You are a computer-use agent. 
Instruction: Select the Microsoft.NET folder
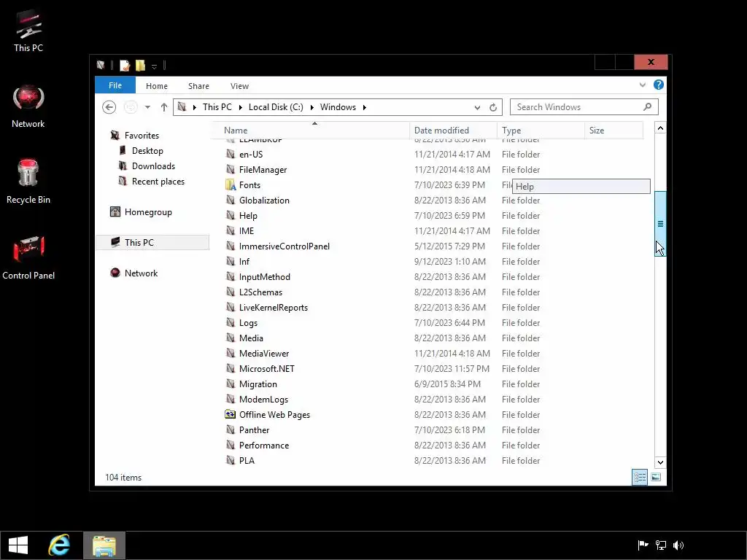coord(267,368)
